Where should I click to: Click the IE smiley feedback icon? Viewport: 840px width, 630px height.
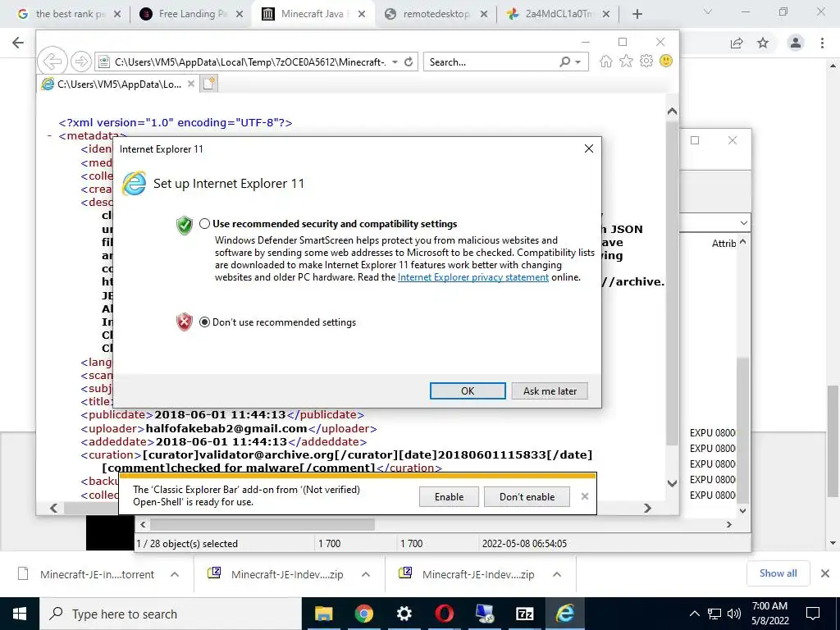[x=666, y=61]
